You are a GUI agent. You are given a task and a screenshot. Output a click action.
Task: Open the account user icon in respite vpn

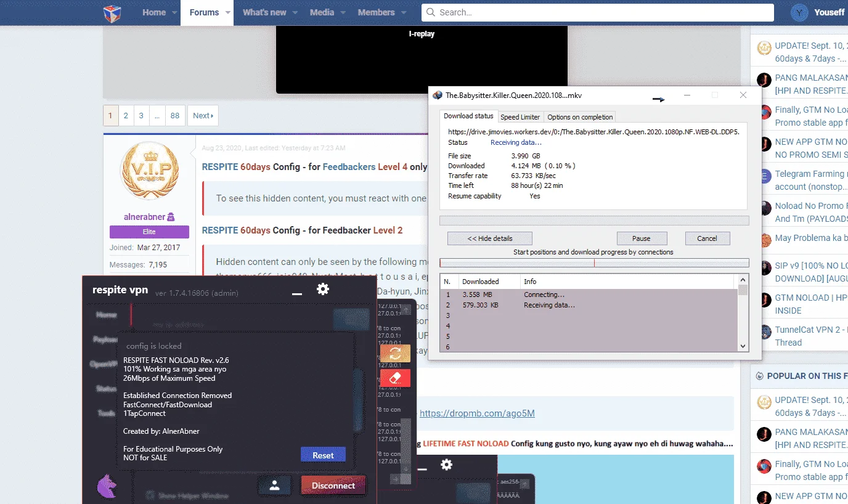[275, 485]
